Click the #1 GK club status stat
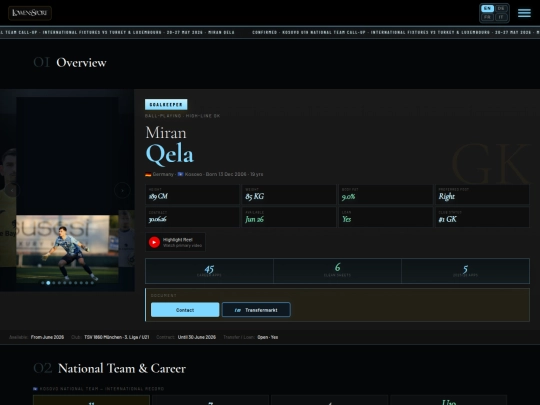 [482, 217]
